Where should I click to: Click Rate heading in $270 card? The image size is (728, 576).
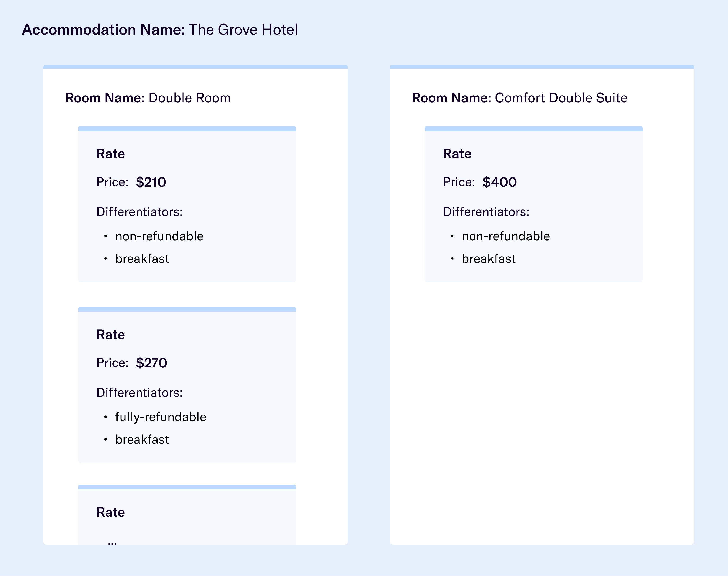pos(111,335)
